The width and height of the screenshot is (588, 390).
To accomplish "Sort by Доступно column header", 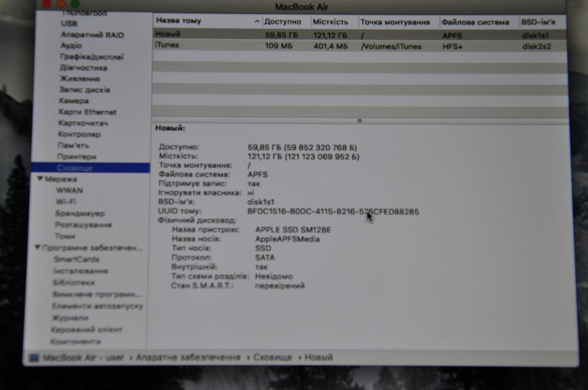I will 283,22.
